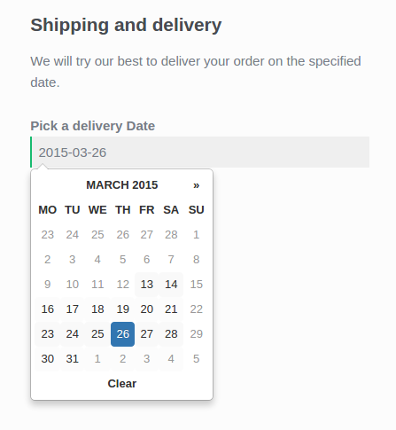The image size is (396, 430).
Task: Pick March 16 as delivery date
Action: coord(48,309)
